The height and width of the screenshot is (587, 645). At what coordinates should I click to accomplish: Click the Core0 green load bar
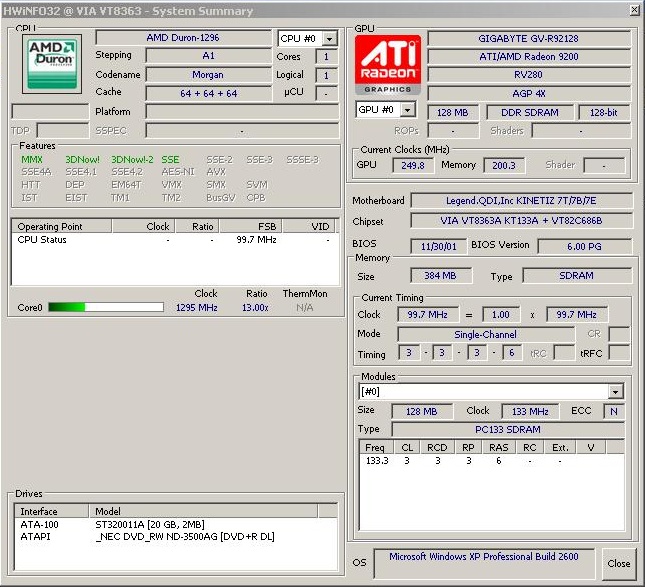[x=105, y=307]
